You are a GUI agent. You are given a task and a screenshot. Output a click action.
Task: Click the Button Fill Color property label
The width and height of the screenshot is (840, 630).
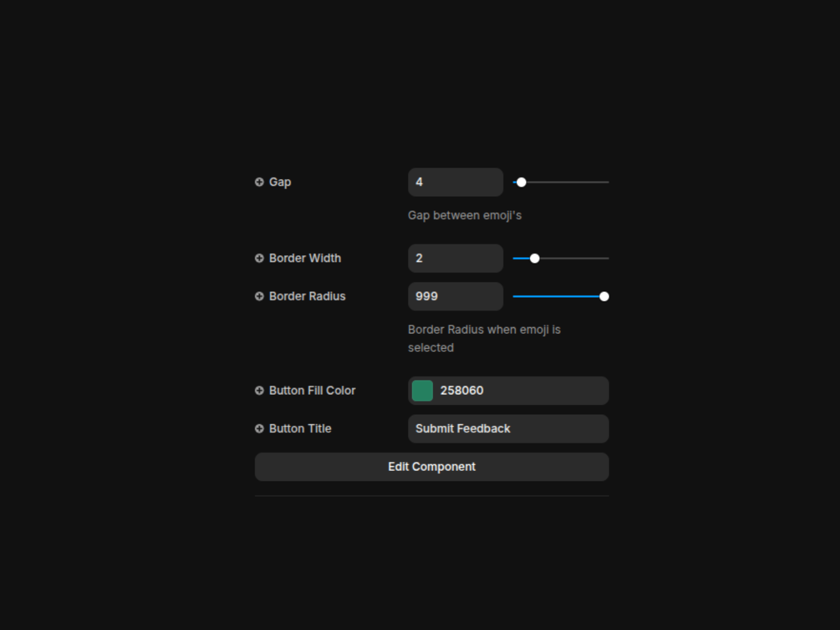click(312, 391)
